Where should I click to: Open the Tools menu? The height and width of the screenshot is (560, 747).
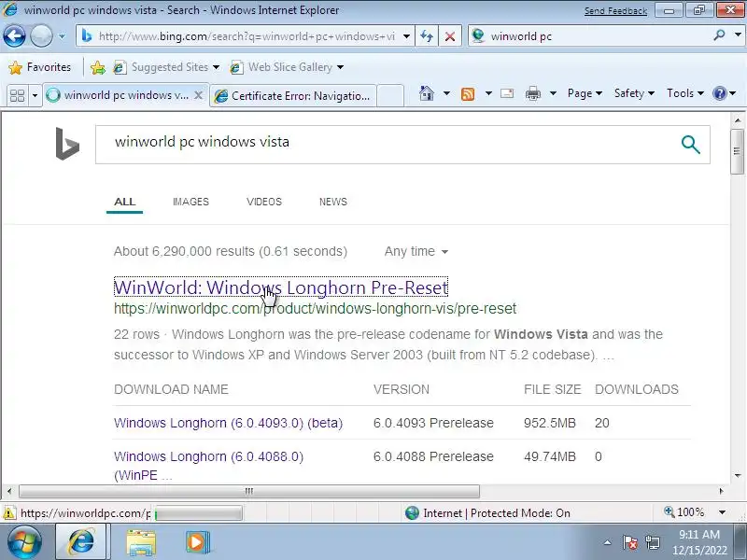pos(685,93)
